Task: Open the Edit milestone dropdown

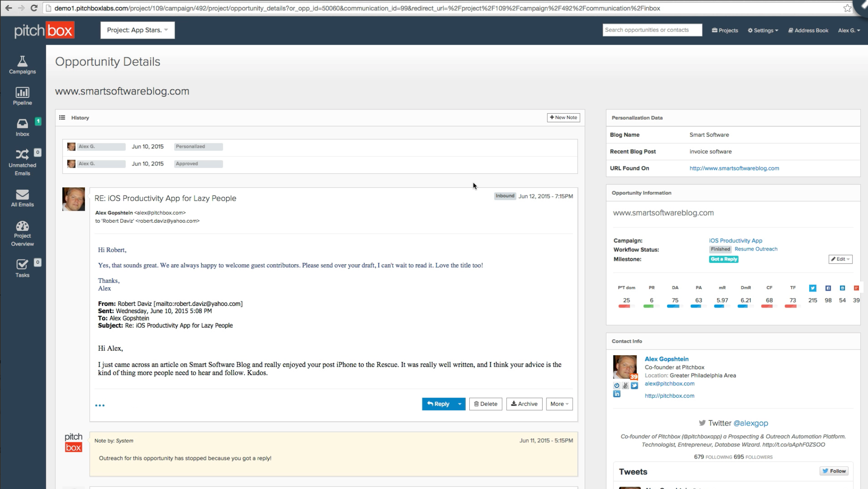Action: pyautogui.click(x=840, y=259)
